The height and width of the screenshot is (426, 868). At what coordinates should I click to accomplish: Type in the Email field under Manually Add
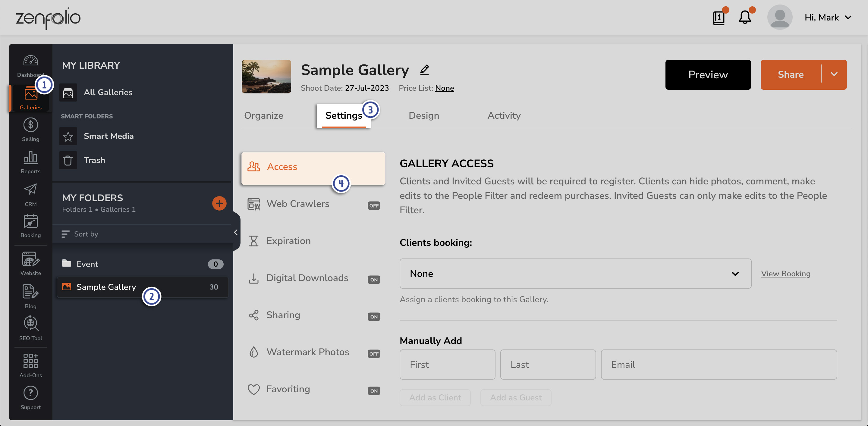[x=719, y=364]
